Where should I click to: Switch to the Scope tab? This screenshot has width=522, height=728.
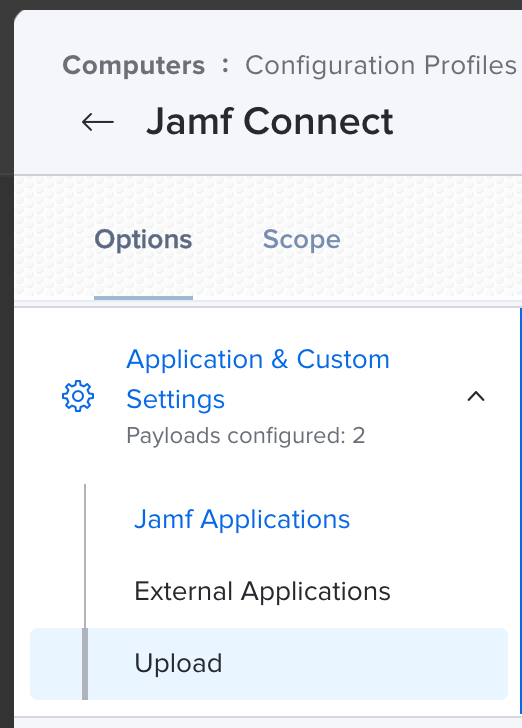[301, 240]
